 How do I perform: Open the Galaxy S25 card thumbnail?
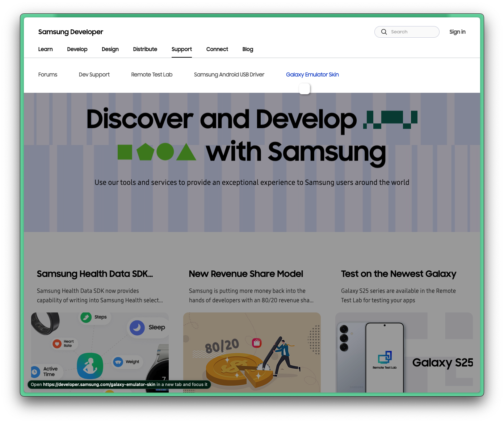pyautogui.click(x=404, y=352)
